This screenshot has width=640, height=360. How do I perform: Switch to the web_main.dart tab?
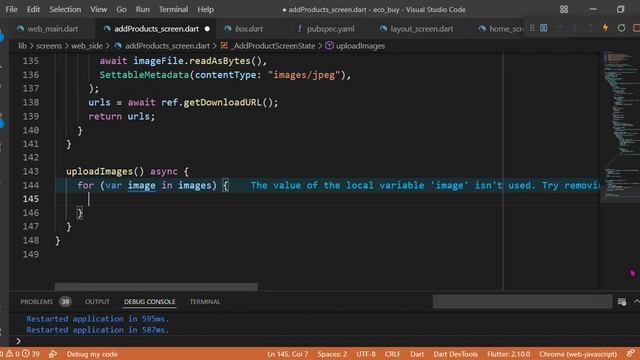[53, 29]
